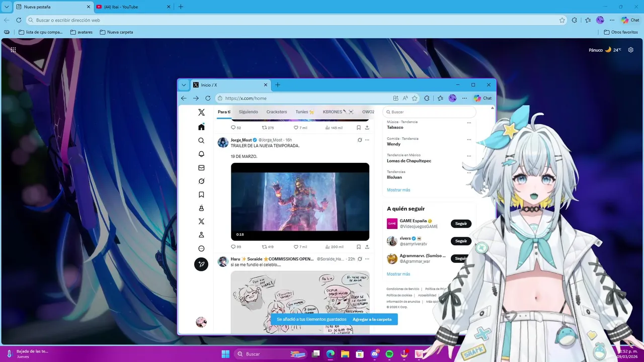
Task: Click the compose post feather button
Action: (201, 264)
